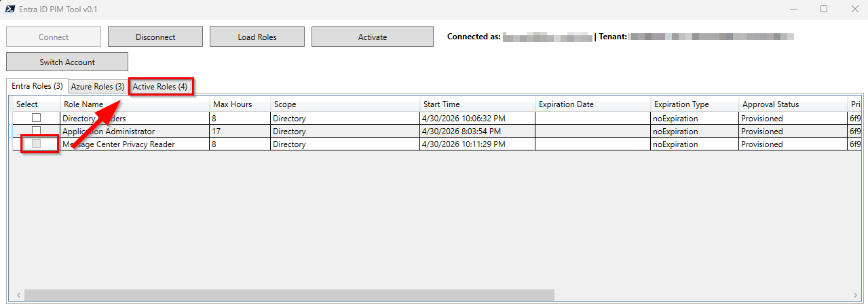Click the Max Hours column header

pos(240,104)
